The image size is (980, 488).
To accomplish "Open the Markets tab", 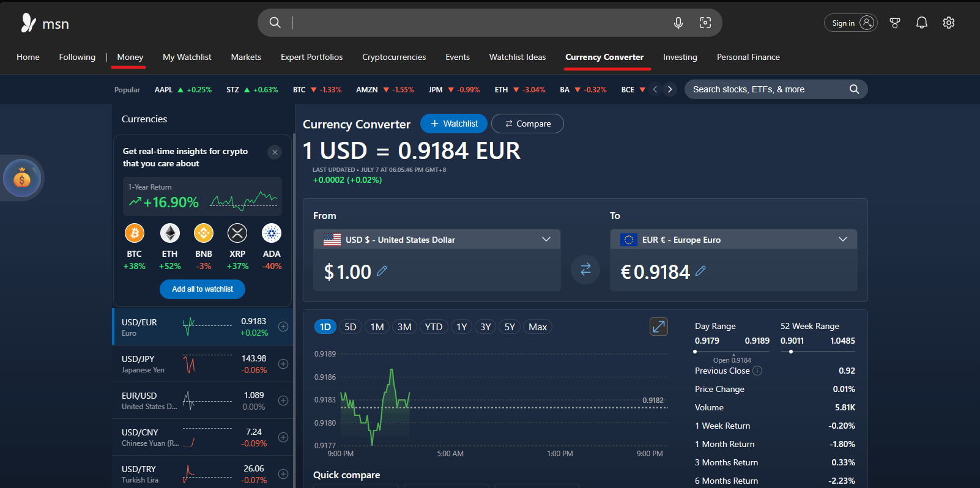I will (x=246, y=57).
